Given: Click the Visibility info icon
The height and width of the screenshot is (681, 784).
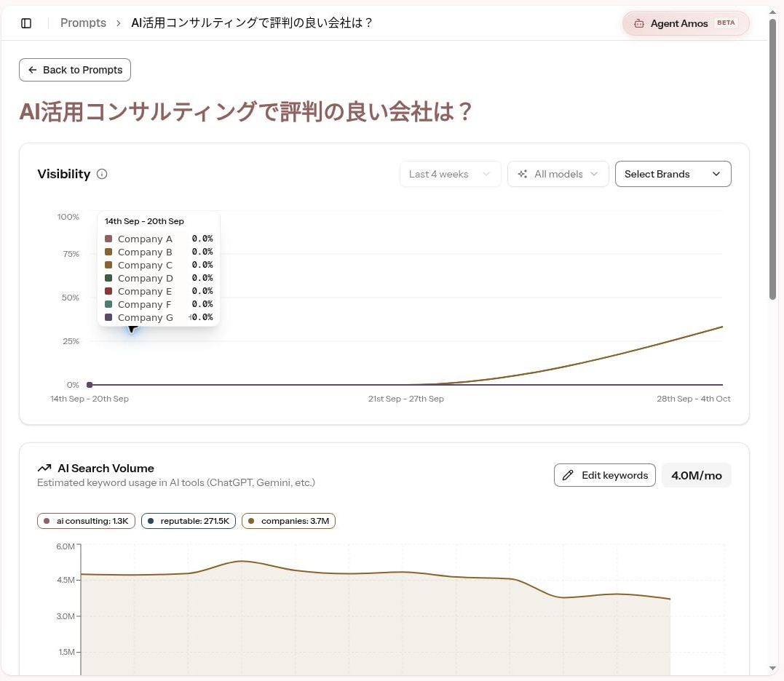Looking at the screenshot, I should tap(102, 174).
